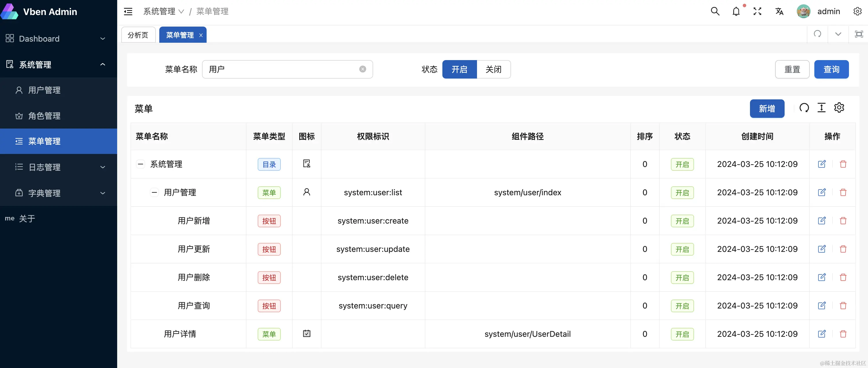
Task: Click the sidebar collapse icon in header
Action: coord(128,12)
